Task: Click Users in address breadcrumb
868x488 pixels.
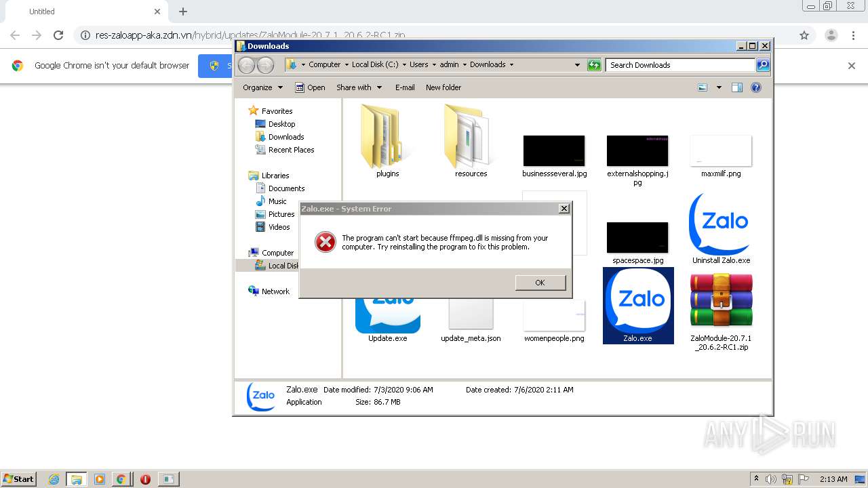Action: click(x=418, y=64)
